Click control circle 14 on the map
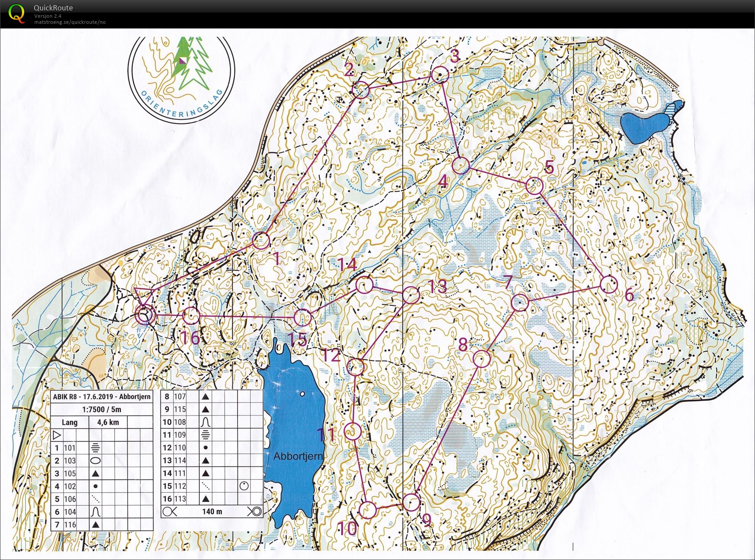Viewport: 755px width, 560px height. pyautogui.click(x=364, y=285)
